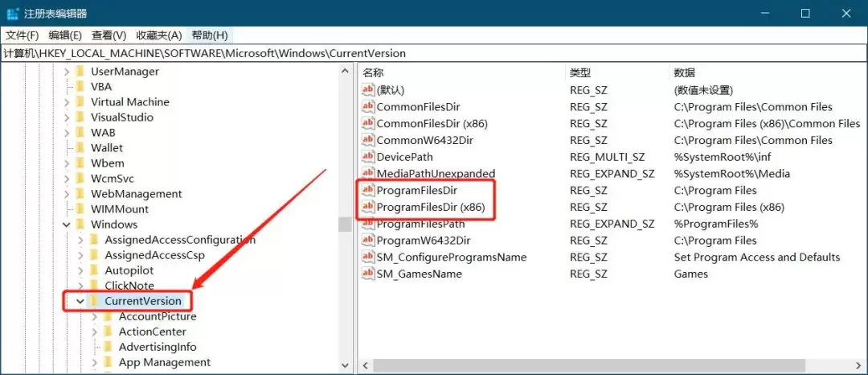Expand the AccountPicture key
This screenshot has width=868, height=375.
(95, 317)
